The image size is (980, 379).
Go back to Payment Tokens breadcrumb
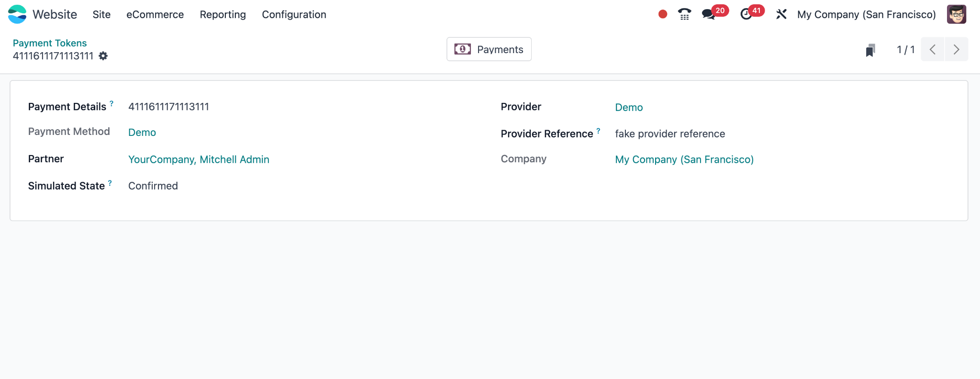pyautogui.click(x=50, y=43)
